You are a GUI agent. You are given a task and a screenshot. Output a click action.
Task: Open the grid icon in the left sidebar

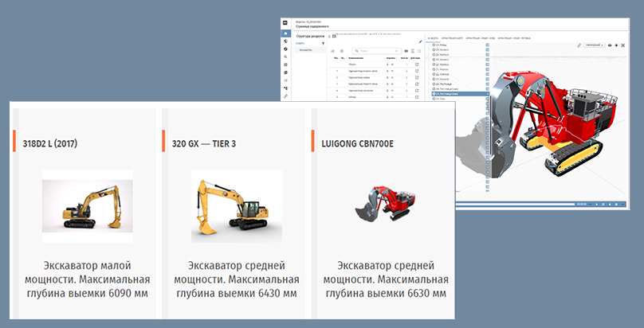click(x=285, y=64)
